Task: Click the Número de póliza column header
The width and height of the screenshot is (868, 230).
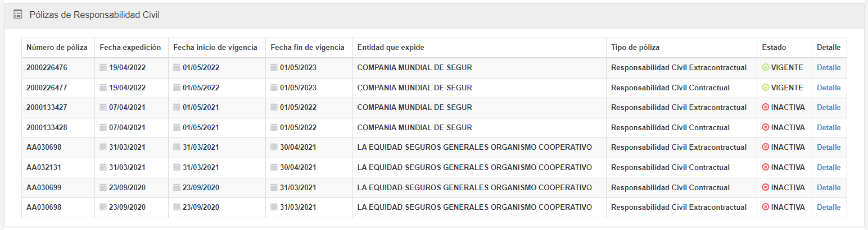Action: [x=57, y=48]
